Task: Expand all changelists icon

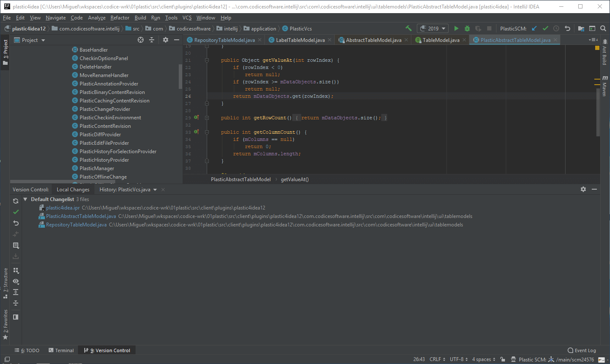Action: 16,292
